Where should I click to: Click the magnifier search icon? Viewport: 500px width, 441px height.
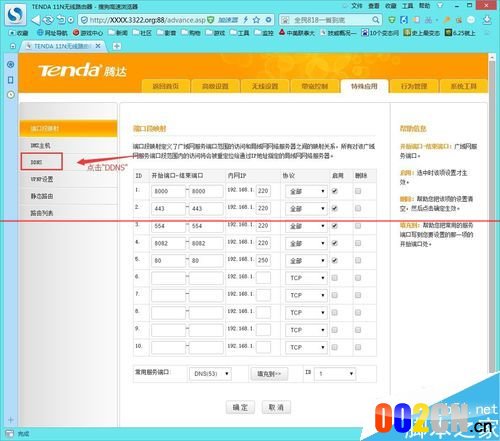375,20
